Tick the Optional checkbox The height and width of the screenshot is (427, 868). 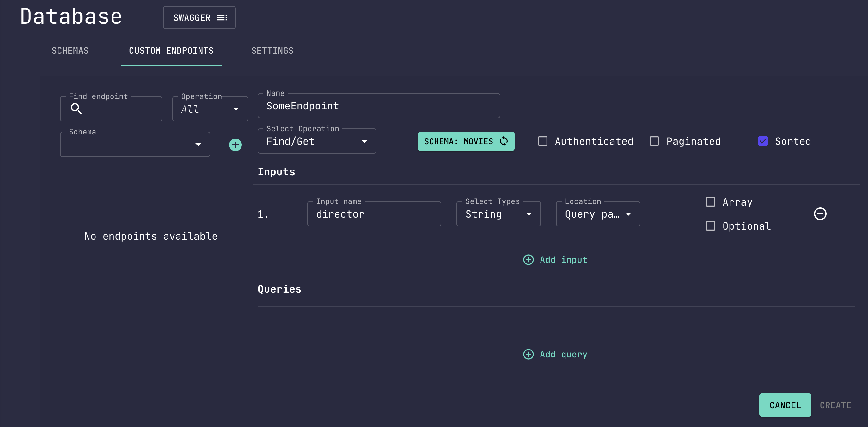point(710,226)
